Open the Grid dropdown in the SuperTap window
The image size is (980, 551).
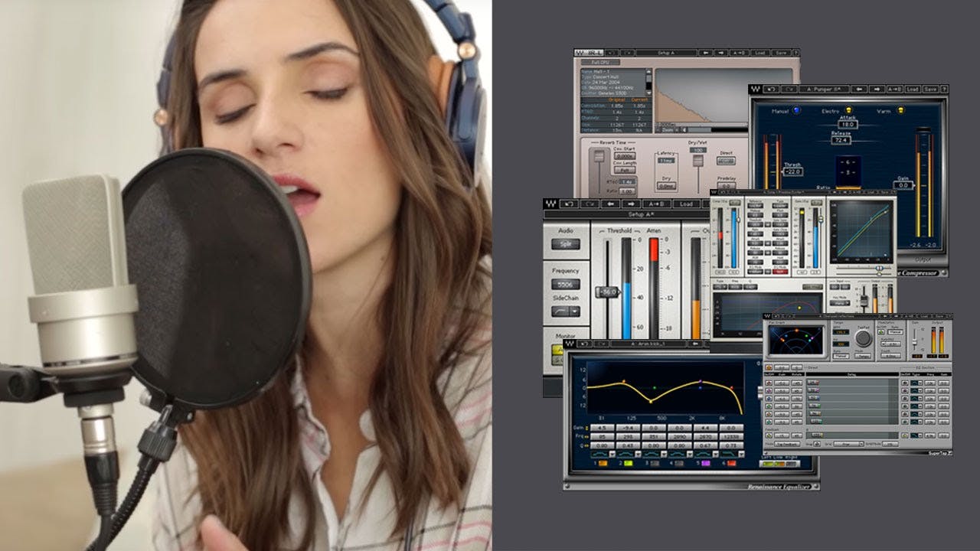coord(848,444)
